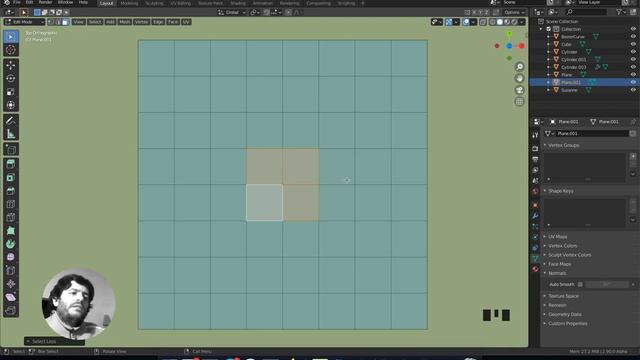Switch to solid viewport shading

click(x=500, y=22)
